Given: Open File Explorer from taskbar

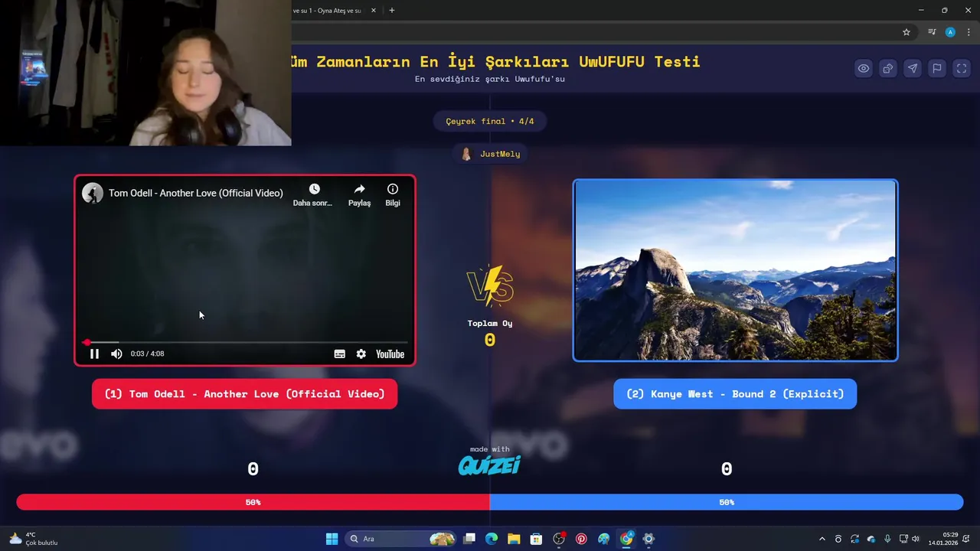Looking at the screenshot, I should click(514, 539).
